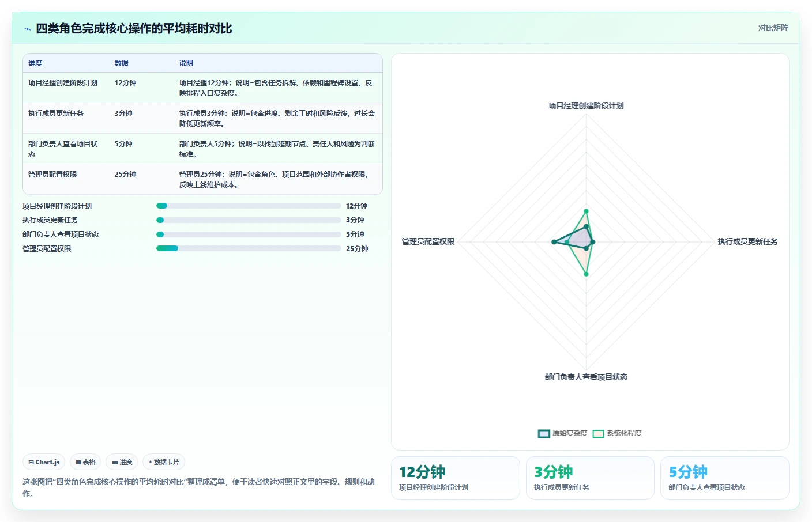Viewport: 812px width, 522px height.
Task: Click 12分钟 value beside the progress bar
Action: pos(356,206)
